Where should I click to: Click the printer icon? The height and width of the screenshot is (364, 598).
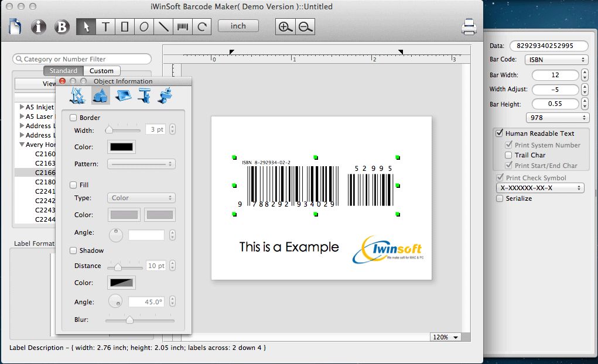click(x=469, y=27)
